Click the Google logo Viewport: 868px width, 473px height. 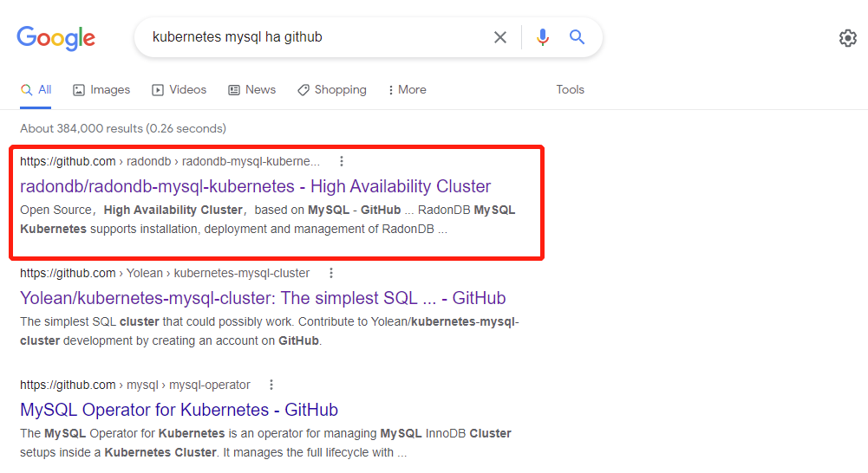[56, 38]
